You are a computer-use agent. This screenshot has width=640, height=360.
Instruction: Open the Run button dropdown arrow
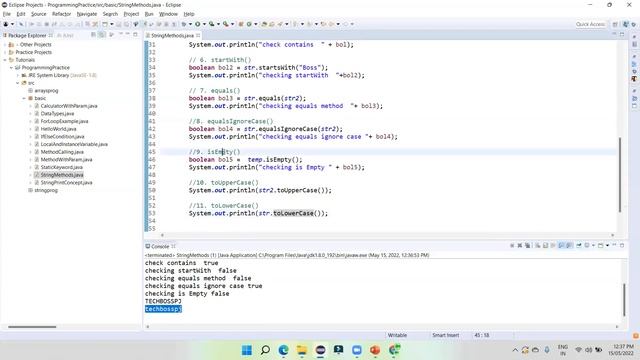[x=204, y=24]
